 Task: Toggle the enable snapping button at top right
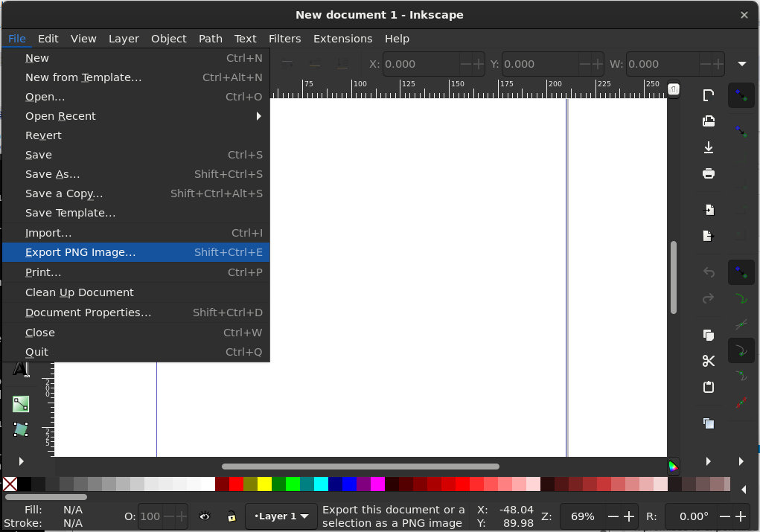pos(741,95)
